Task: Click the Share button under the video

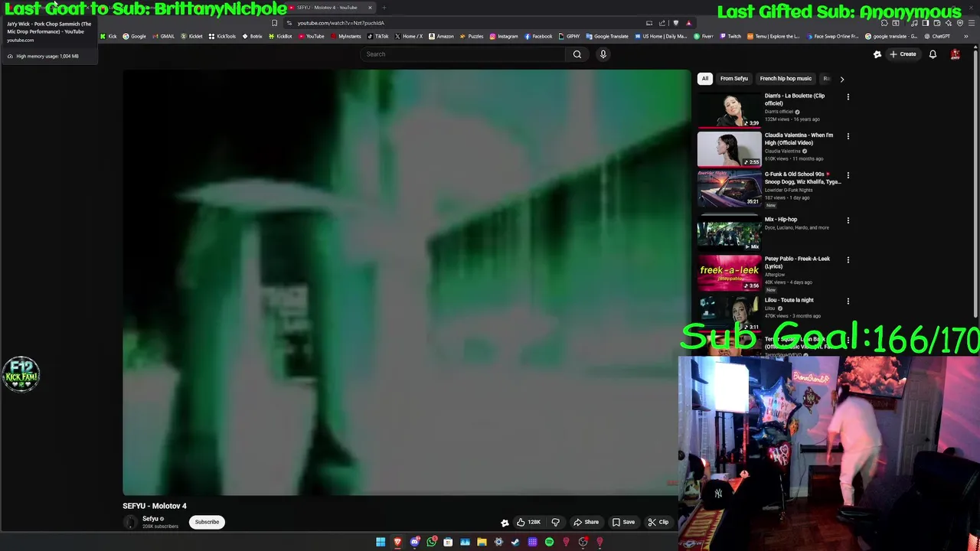Action: (586, 522)
